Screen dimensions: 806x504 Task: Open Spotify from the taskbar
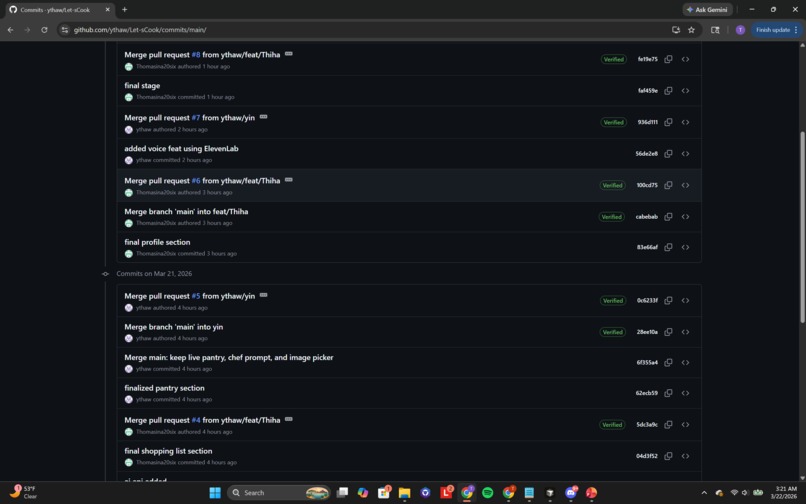coord(487,493)
